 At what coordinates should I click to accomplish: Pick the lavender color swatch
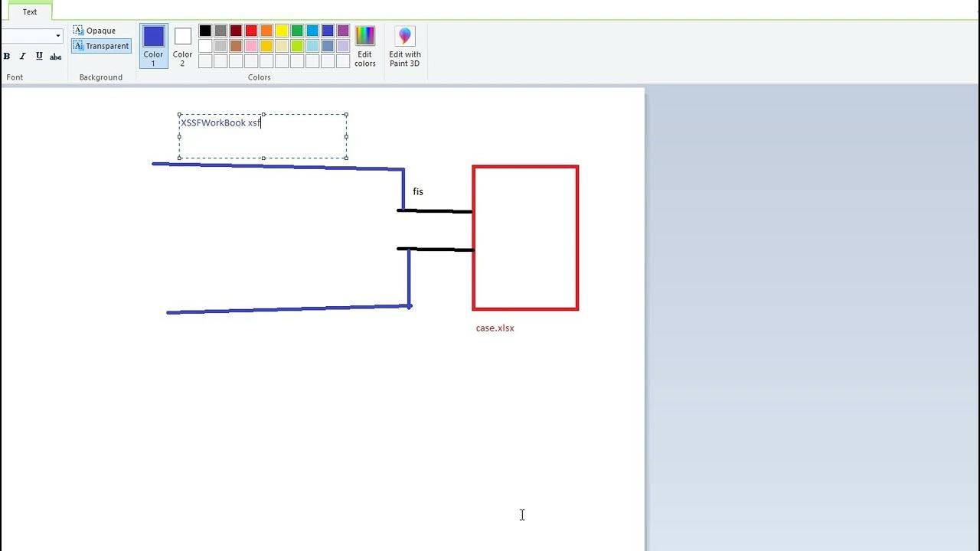pos(343,46)
